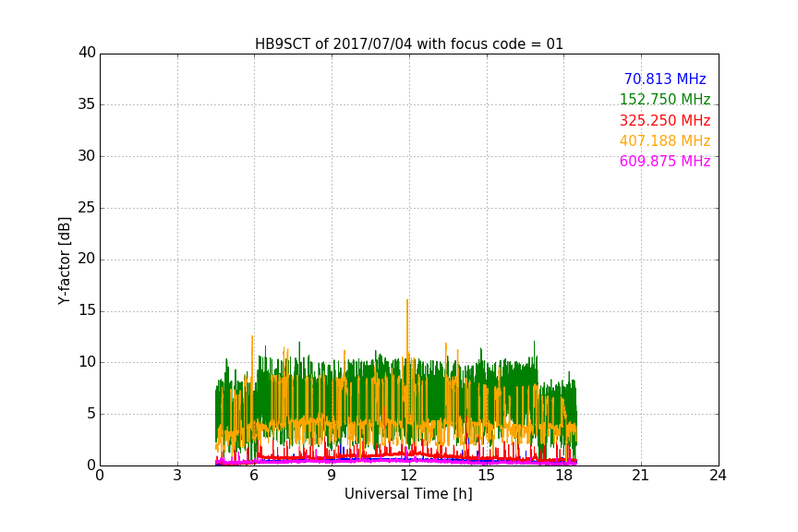Select the 70.813 MHz legend label
The height and width of the screenshot is (532, 798).
point(665,79)
